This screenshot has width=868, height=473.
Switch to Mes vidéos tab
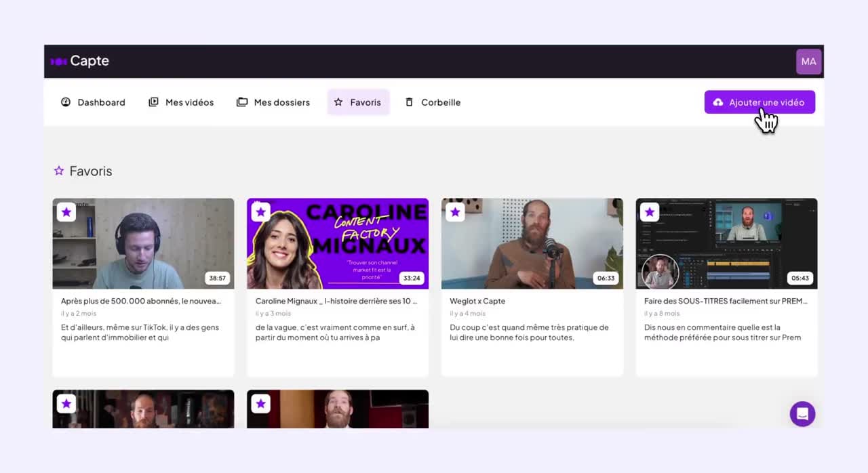(x=180, y=102)
